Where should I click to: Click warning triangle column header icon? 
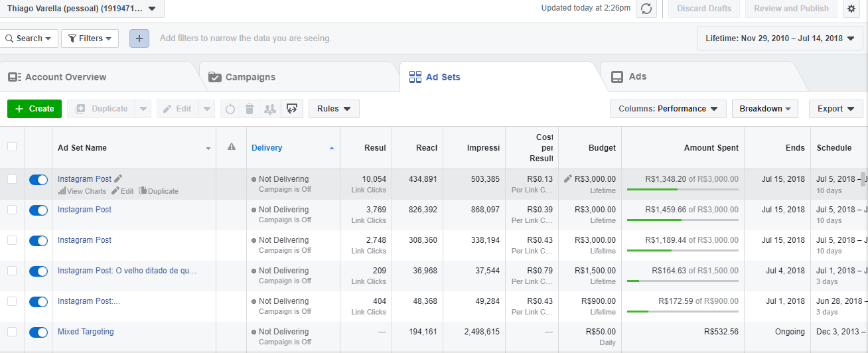231,147
